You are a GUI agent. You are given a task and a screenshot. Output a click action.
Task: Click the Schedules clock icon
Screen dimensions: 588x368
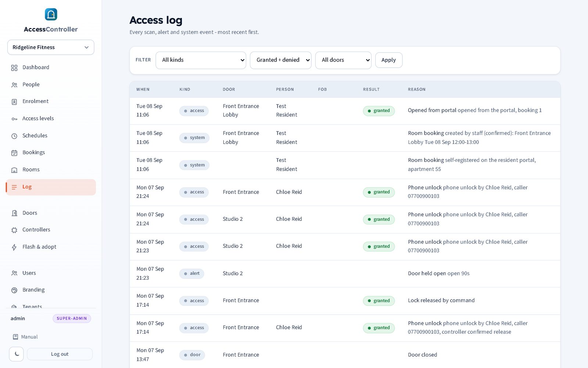click(x=14, y=136)
